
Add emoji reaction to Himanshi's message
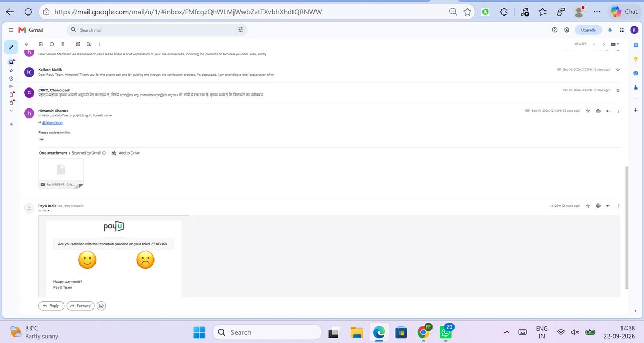pos(598,111)
